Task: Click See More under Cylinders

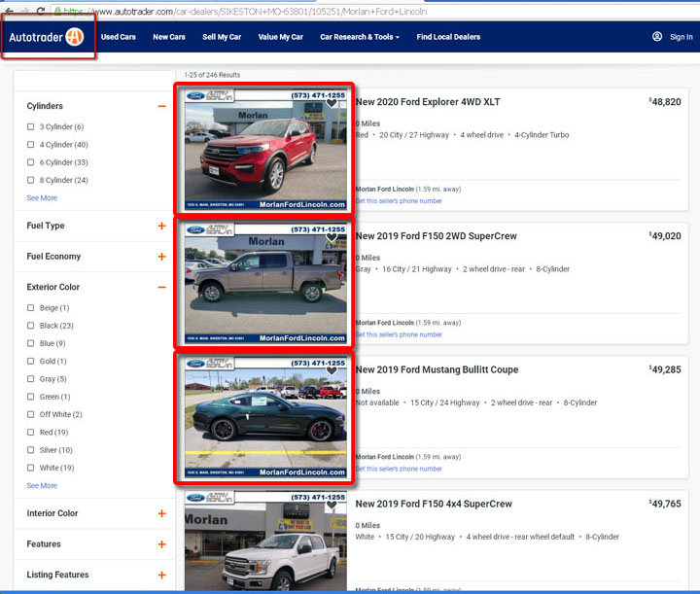Action: (x=42, y=198)
